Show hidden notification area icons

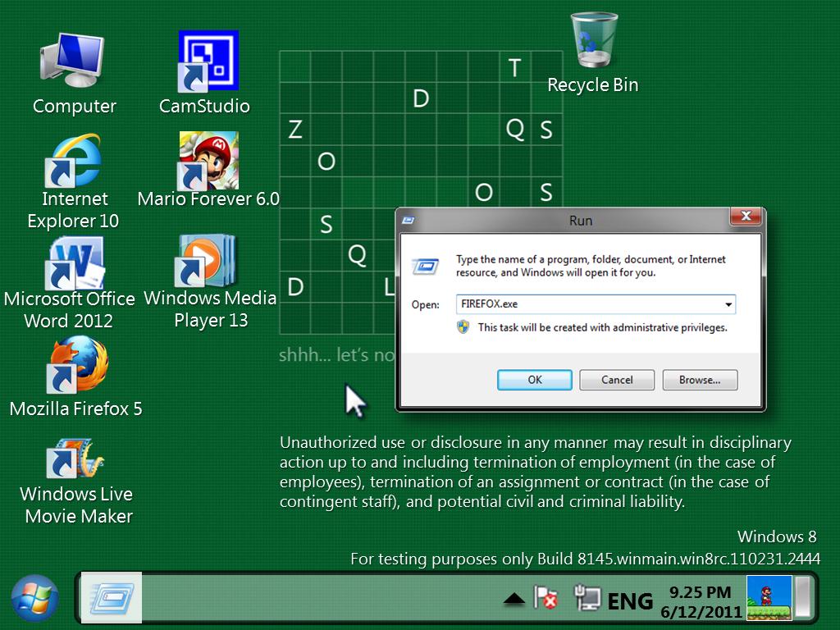click(514, 599)
